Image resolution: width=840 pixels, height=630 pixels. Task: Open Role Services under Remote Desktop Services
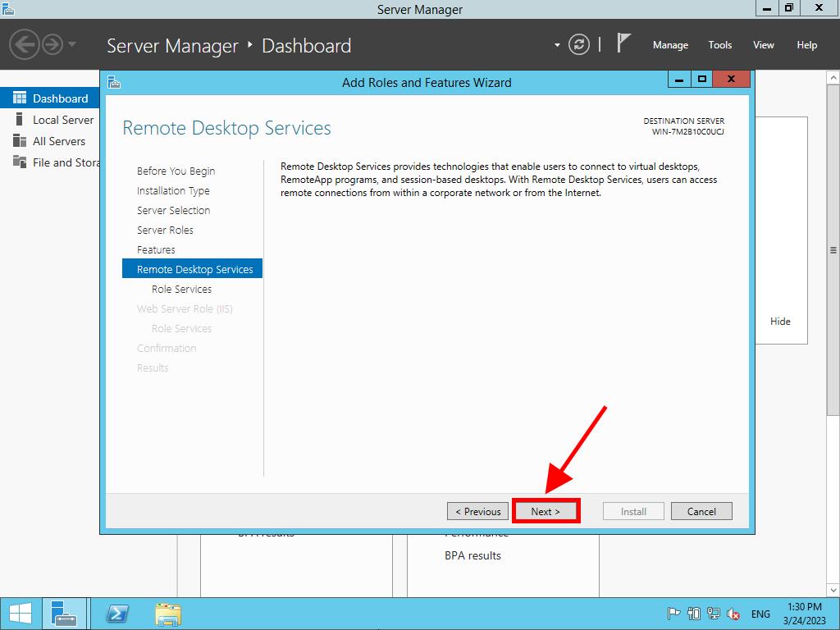pos(181,290)
